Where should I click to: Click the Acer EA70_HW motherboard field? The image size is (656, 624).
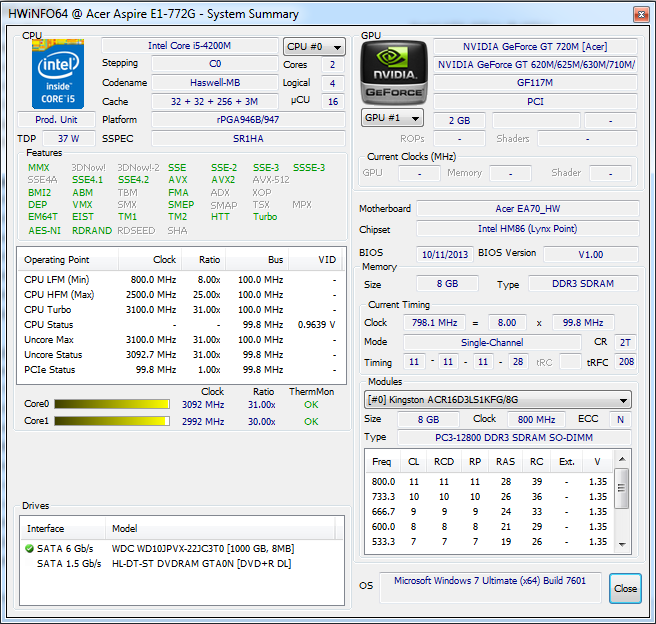pos(528,208)
